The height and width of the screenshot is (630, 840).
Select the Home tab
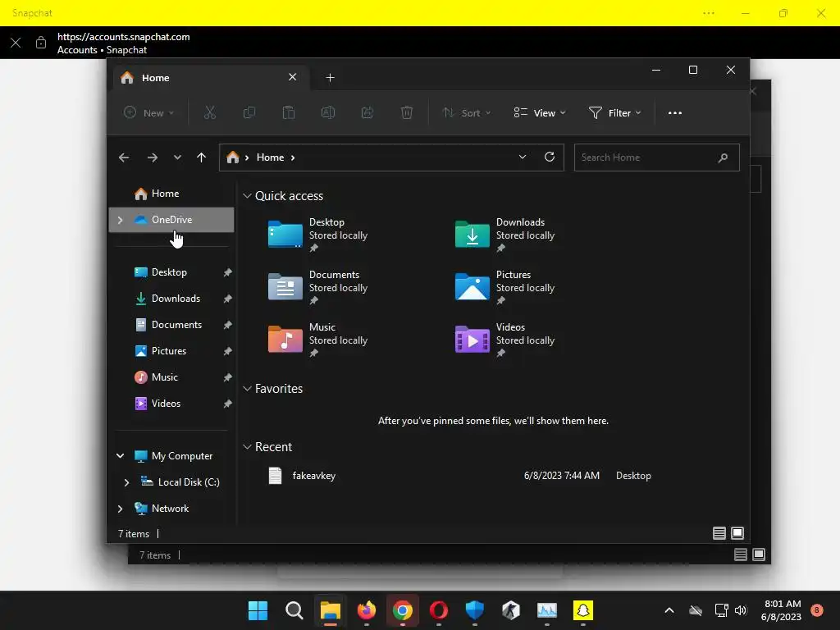point(211,78)
